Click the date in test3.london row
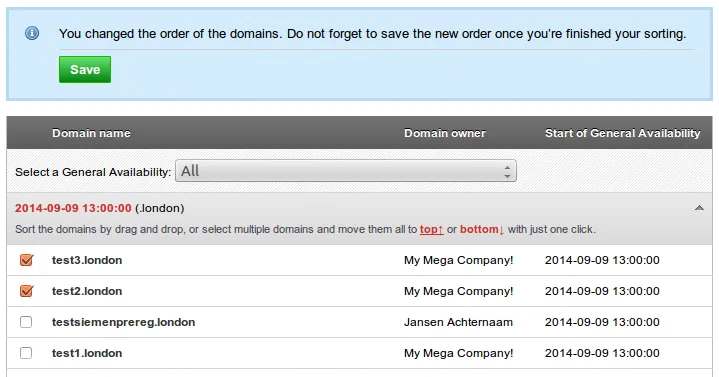 tap(602, 260)
